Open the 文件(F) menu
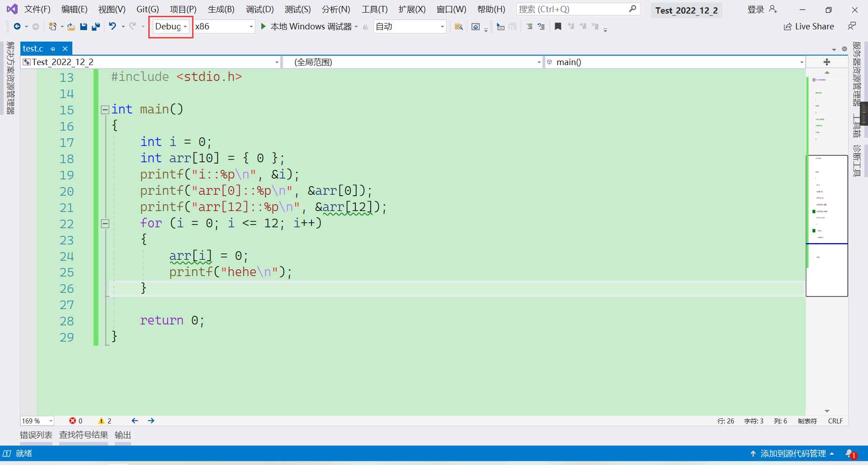This screenshot has width=868, height=465. pyautogui.click(x=37, y=9)
